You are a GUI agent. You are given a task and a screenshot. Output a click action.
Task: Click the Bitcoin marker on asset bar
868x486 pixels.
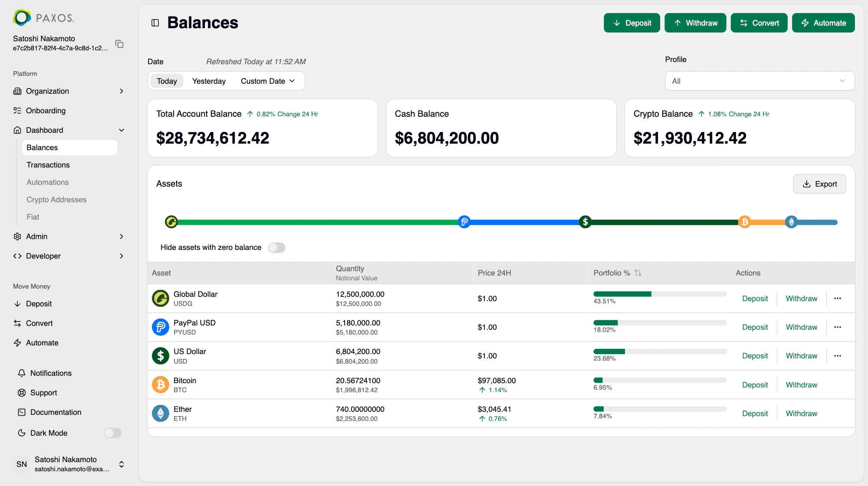pos(745,222)
